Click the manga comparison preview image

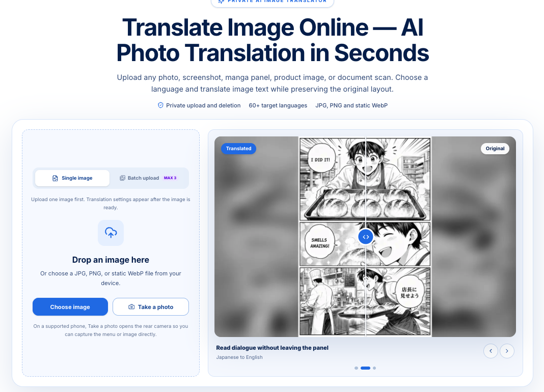click(365, 237)
